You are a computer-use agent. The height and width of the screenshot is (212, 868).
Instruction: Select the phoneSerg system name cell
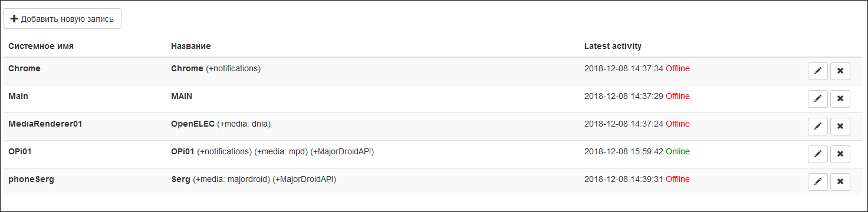(x=31, y=179)
